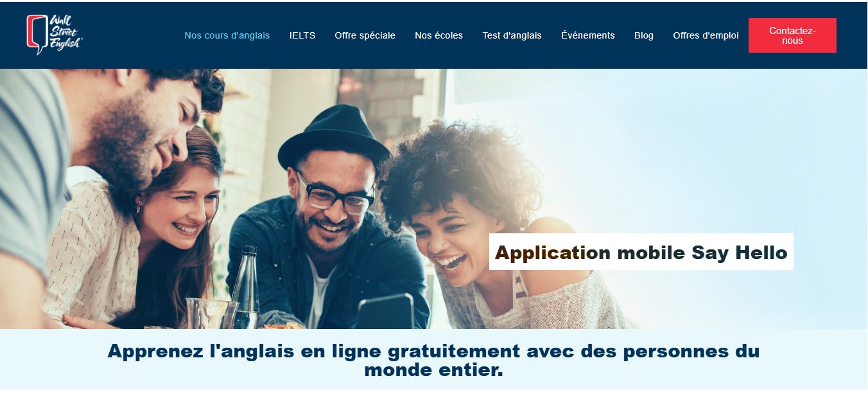Open Test d'anglais page

pos(512,35)
